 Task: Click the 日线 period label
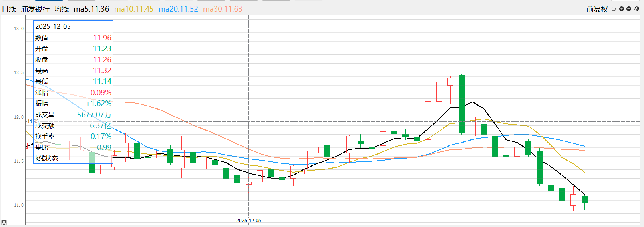(9, 9)
